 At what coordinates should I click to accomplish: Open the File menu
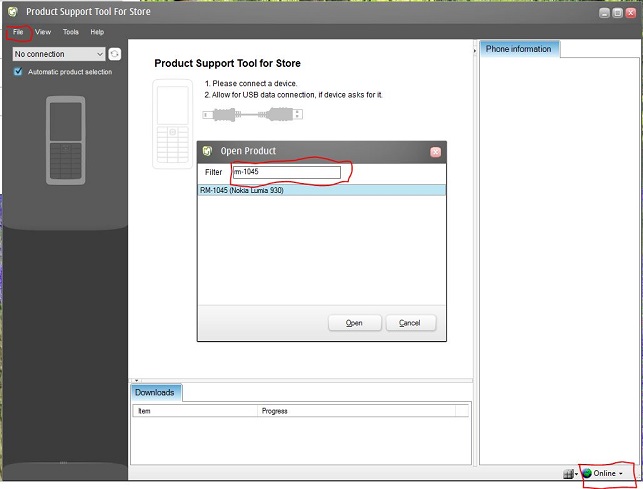[18, 32]
